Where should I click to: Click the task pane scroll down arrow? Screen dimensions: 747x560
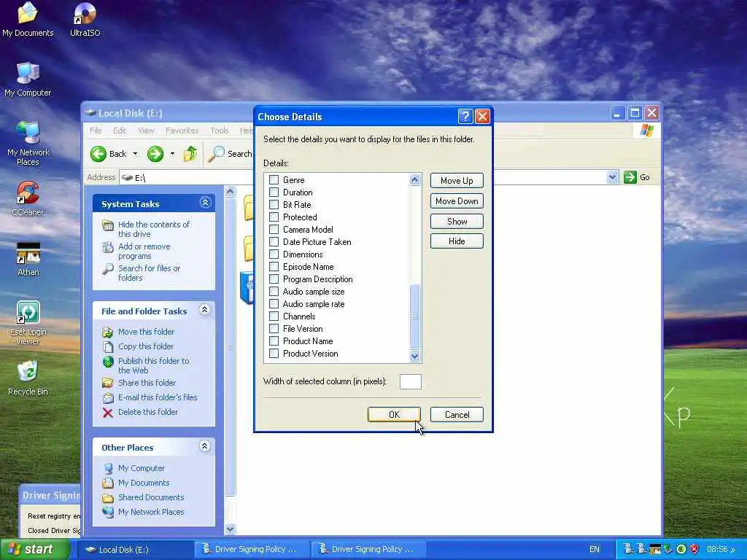click(x=230, y=529)
